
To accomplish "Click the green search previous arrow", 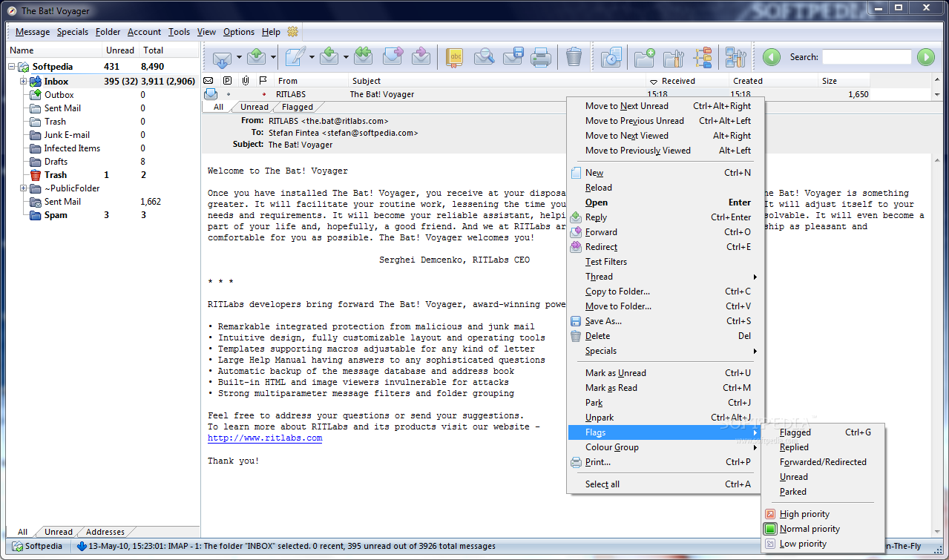I will point(772,57).
